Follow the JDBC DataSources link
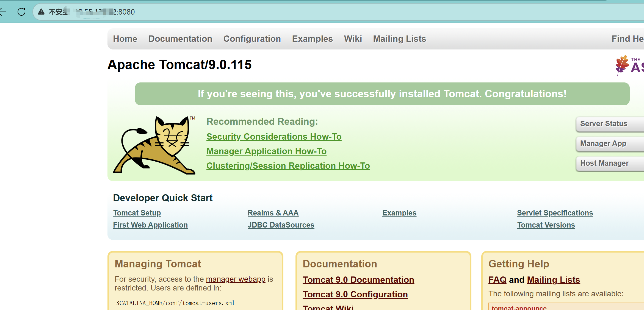 [x=281, y=225]
